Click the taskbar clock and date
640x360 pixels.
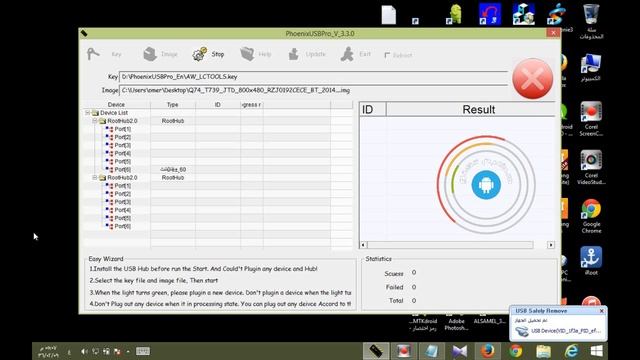[48, 351]
